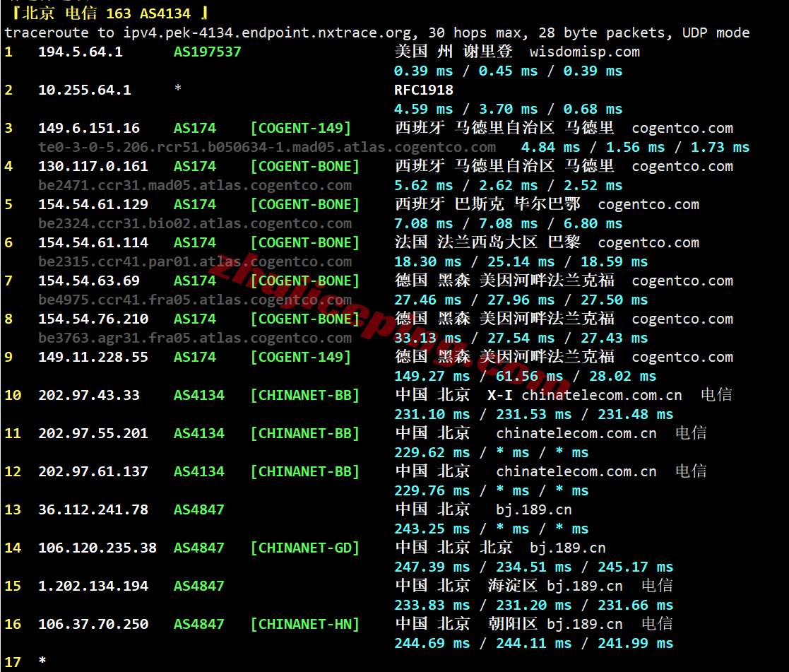
Task: Select hop 5 IP 154.54.61.129
Action: click(x=93, y=205)
